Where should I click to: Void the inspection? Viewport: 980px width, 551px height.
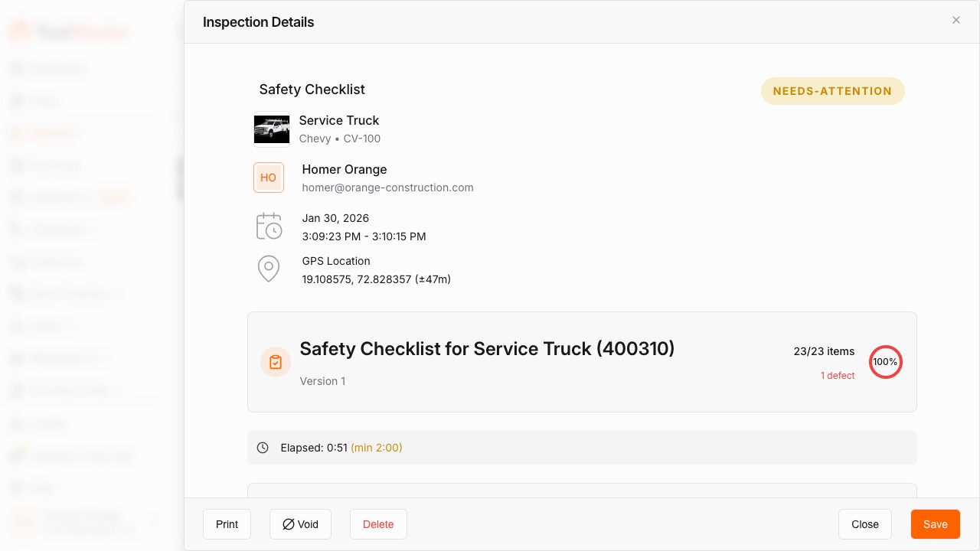coord(300,524)
